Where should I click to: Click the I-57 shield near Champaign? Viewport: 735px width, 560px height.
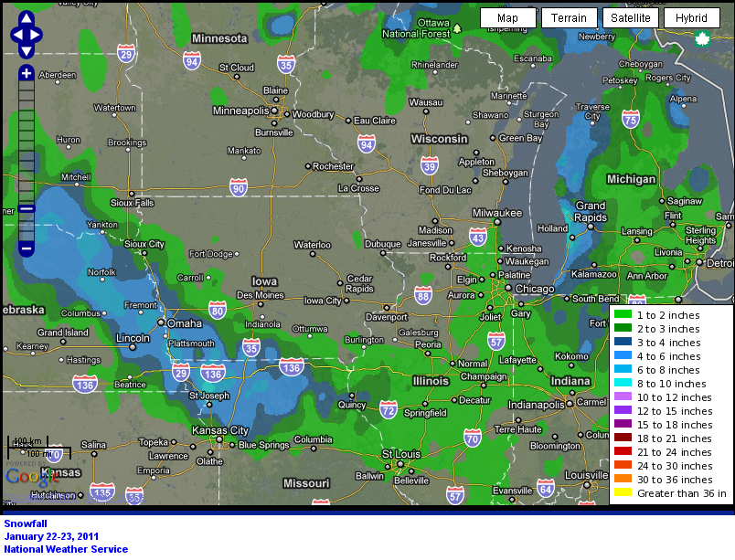tap(496, 342)
